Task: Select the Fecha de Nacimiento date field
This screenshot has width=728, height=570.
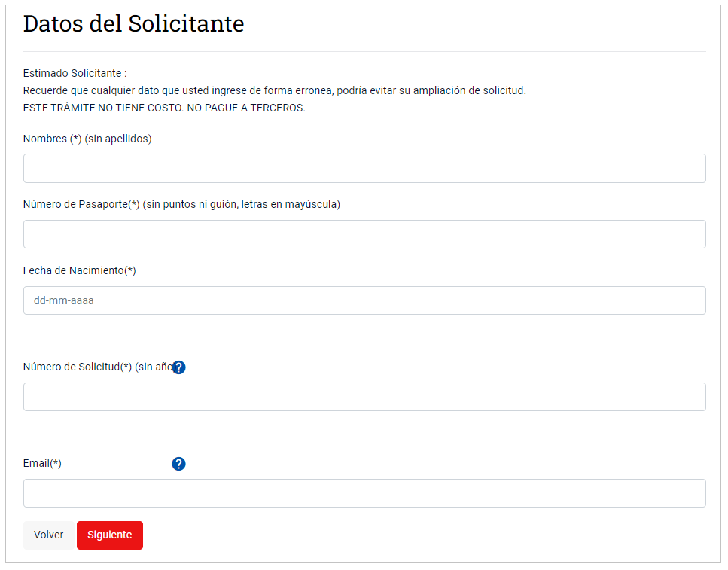Action: coord(364,300)
